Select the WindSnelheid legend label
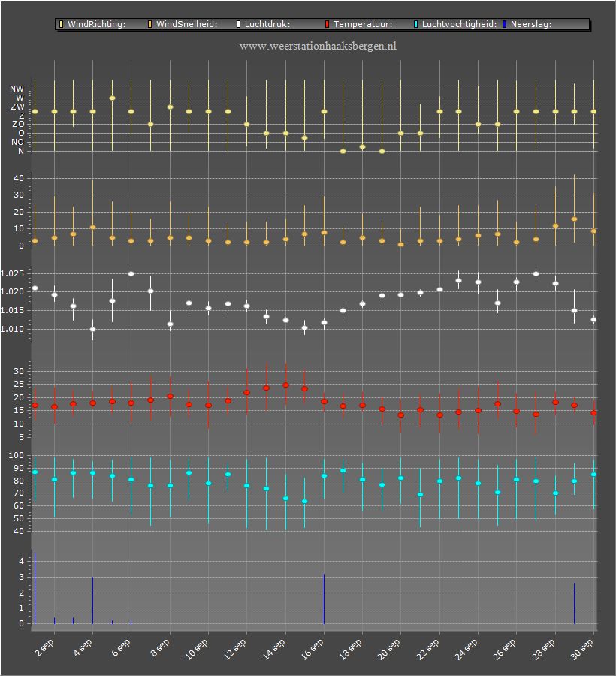 pos(186,24)
